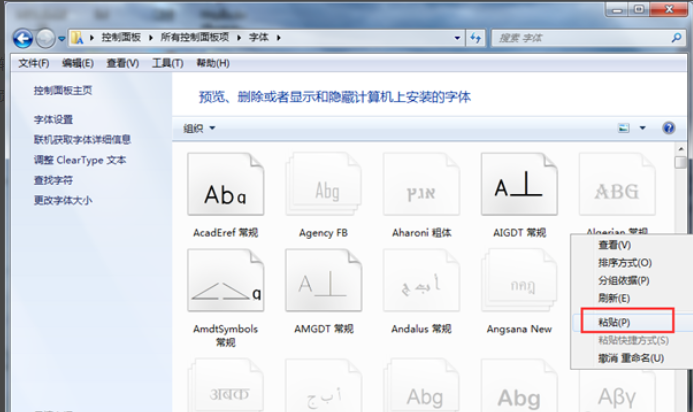This screenshot has height=412, width=693.
Task: Expand the address bar history dropdown
Action: click(456, 38)
